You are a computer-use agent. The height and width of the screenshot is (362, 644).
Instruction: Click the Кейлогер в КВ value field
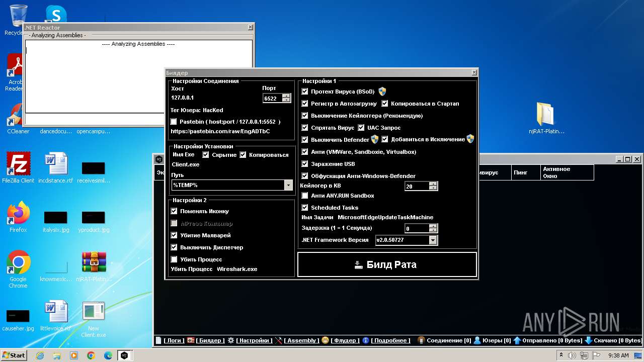click(x=417, y=186)
